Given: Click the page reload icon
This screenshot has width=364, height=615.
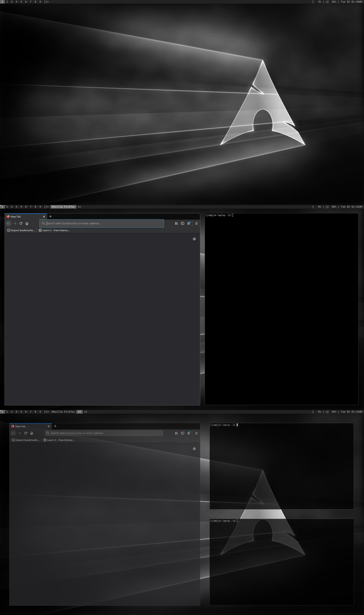Looking at the screenshot, I should click(x=21, y=223).
